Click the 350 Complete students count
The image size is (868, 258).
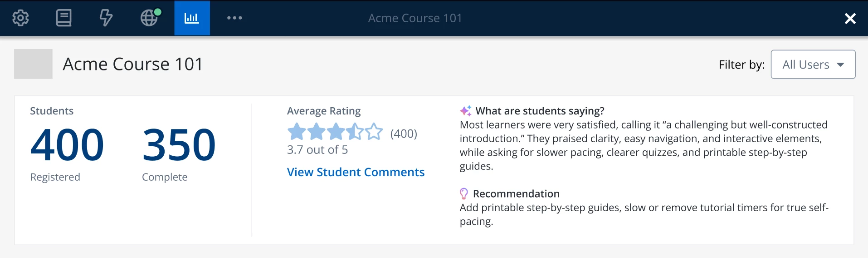[179, 145]
